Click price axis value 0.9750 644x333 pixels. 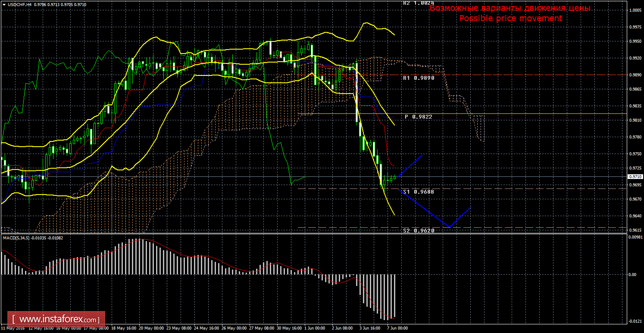635,154
